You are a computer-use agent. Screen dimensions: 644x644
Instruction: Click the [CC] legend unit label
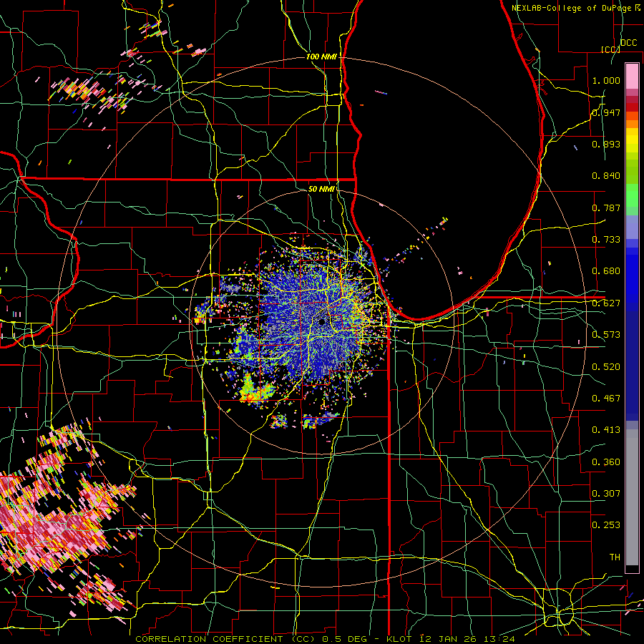(610, 49)
